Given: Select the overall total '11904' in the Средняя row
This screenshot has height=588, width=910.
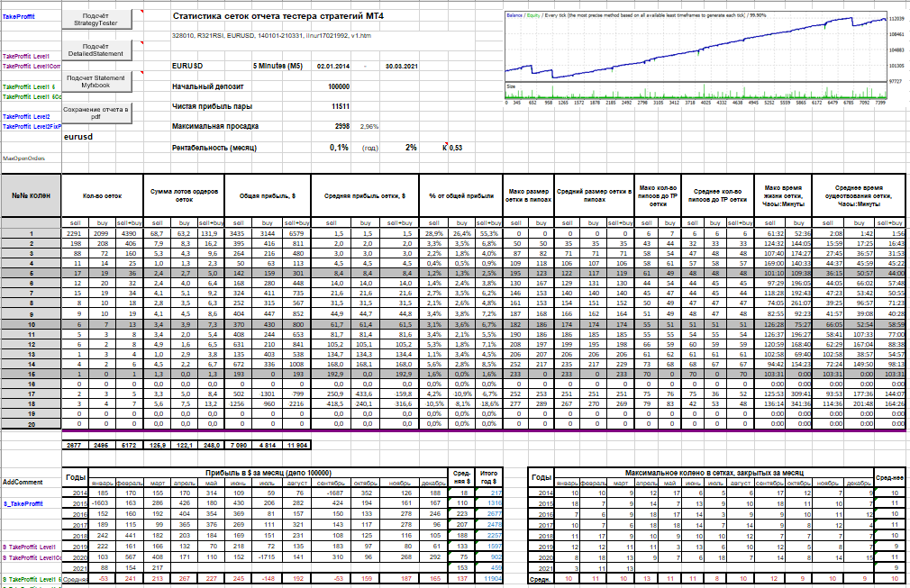Looking at the screenshot, I should [489, 579].
